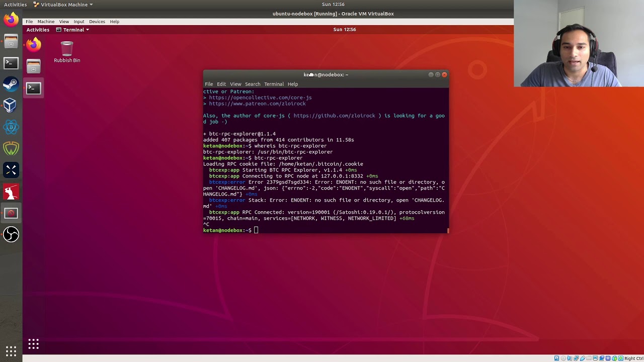The image size is (644, 362).
Task: Open VirtualBox Machine menu
Action: (46, 22)
